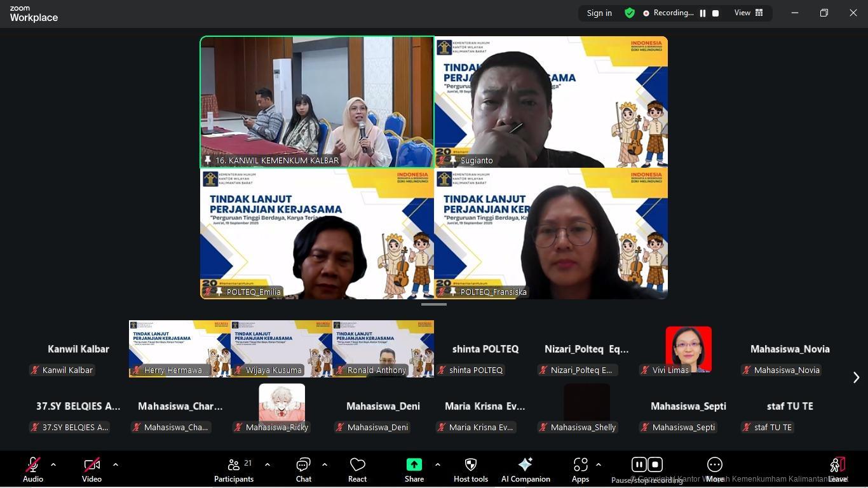Expand video options arrow next to Video
868x488 pixels.
[x=116, y=464]
